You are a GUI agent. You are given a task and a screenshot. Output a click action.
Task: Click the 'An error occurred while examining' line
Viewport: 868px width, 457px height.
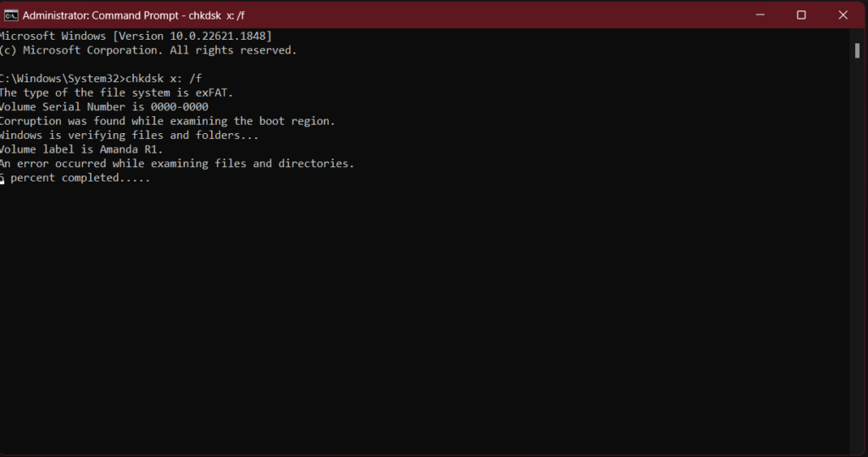point(176,164)
